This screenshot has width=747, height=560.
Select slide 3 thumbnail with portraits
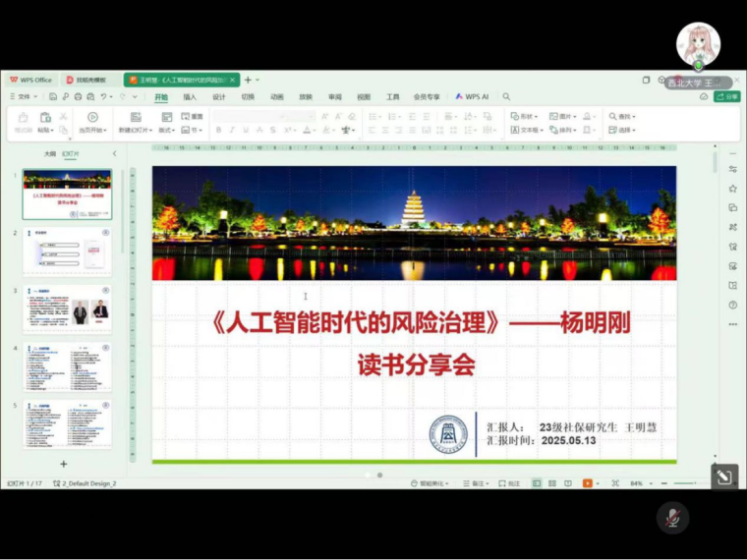coord(67,309)
